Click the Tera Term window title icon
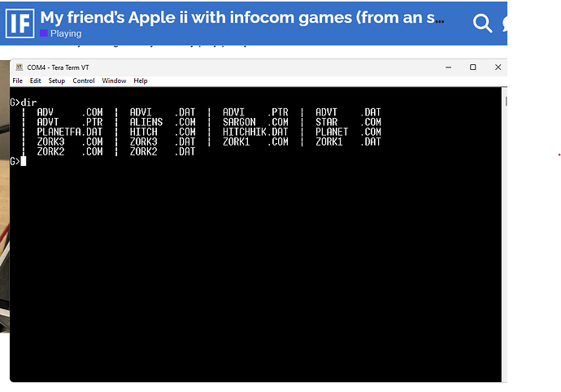This screenshot has height=392, width=561. (20, 68)
